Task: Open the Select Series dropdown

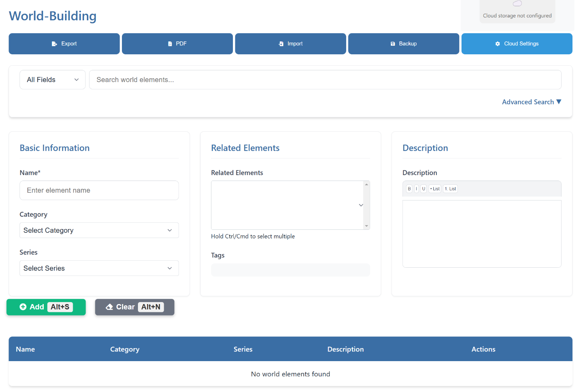Action: pyautogui.click(x=99, y=268)
